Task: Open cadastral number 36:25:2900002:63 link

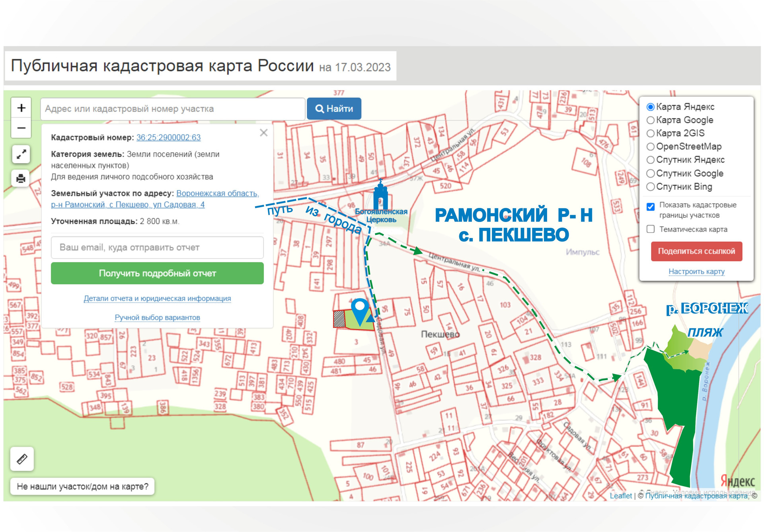Action: (168, 138)
